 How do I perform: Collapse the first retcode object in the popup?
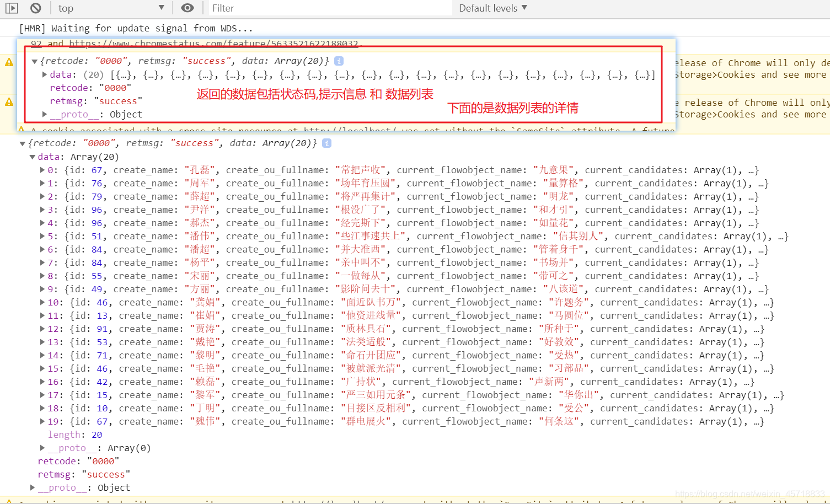pos(35,61)
